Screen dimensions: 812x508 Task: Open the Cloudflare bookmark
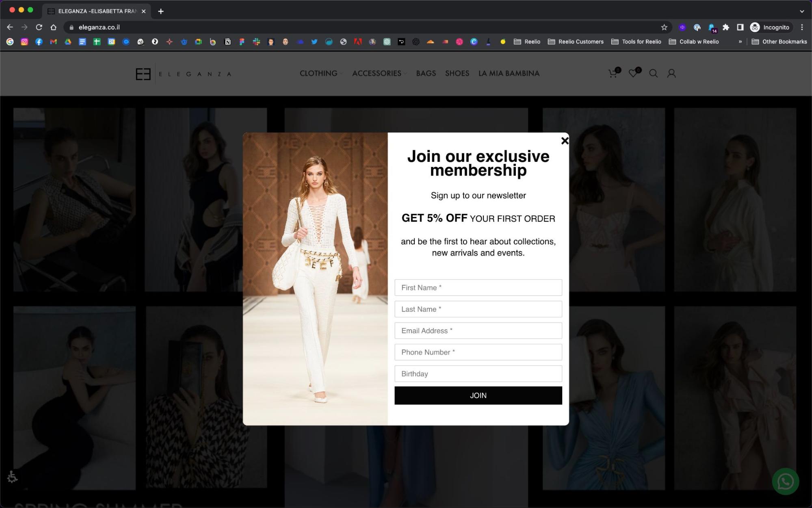tap(431, 41)
